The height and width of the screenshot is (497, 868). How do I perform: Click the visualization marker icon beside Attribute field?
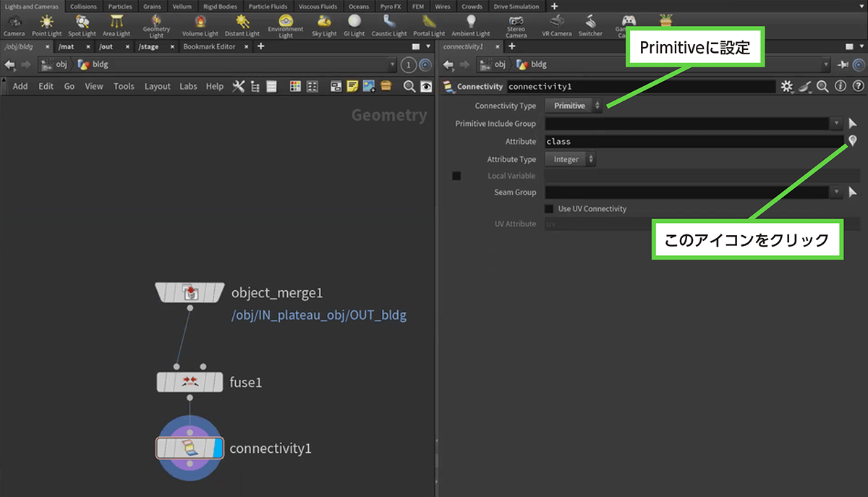click(x=853, y=141)
